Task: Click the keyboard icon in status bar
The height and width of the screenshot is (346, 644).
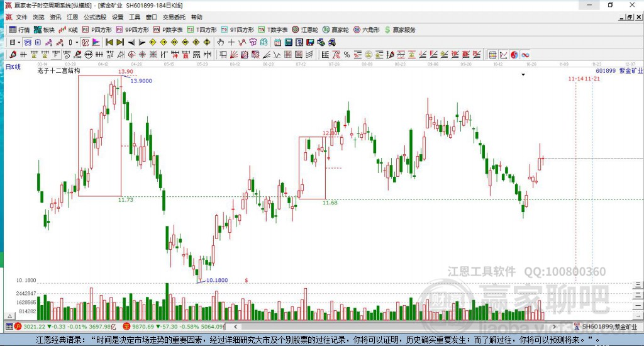Action: pyautogui.click(x=9, y=326)
